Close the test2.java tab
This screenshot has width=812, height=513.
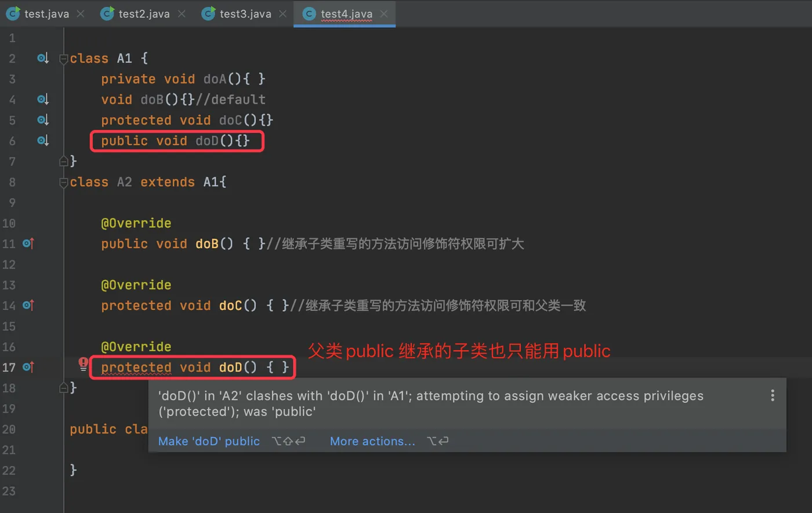point(182,13)
